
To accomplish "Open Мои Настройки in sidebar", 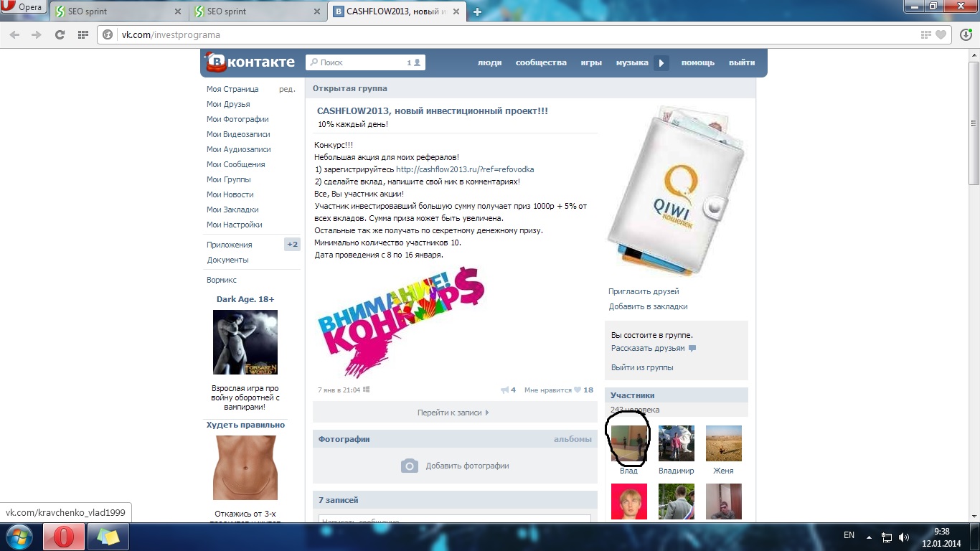I will (235, 225).
